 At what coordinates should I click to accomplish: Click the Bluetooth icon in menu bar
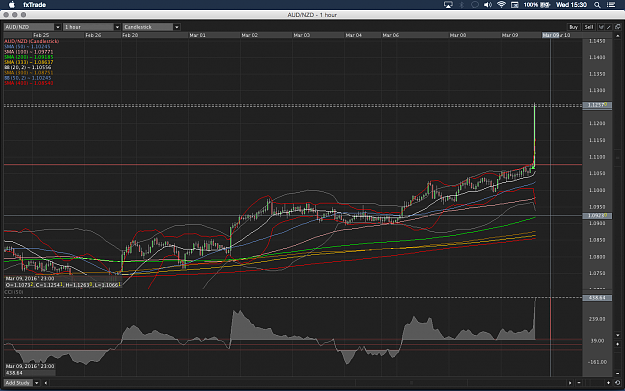pos(462,5)
